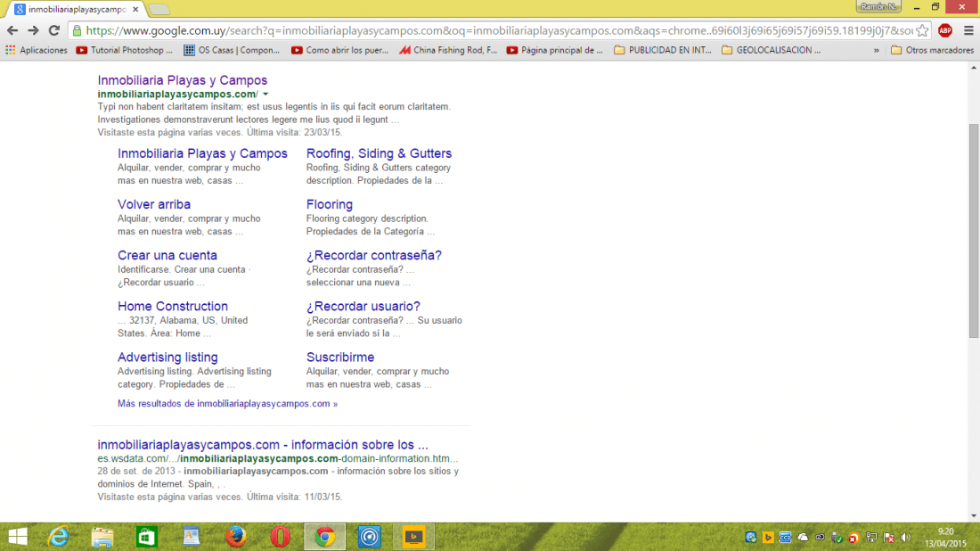Open volume speaker tray icon
980x551 pixels.
[x=906, y=538]
